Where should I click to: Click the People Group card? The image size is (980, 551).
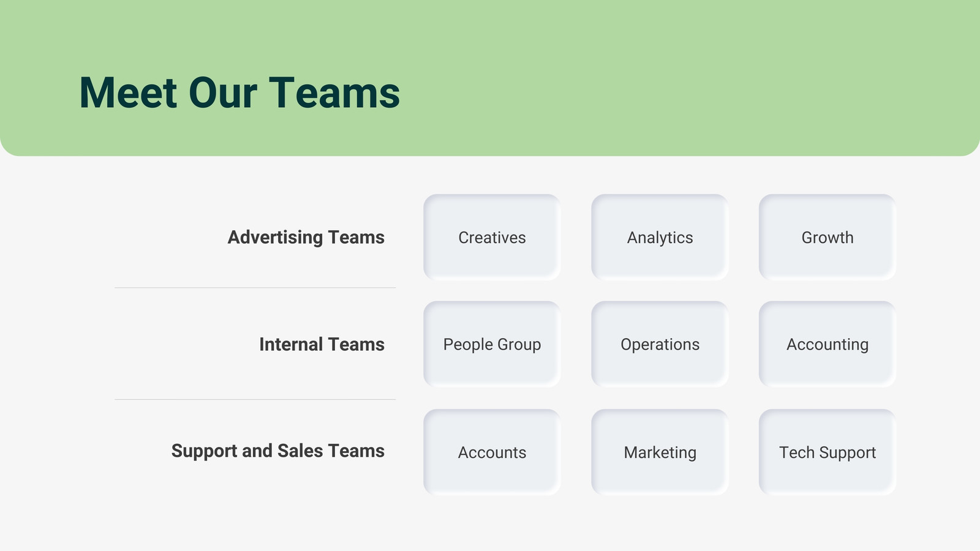coord(492,344)
